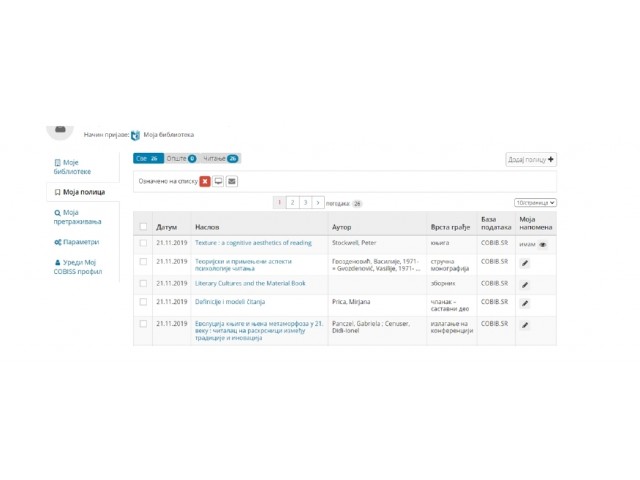Open the 10/страница per-page dropdown

click(x=535, y=203)
